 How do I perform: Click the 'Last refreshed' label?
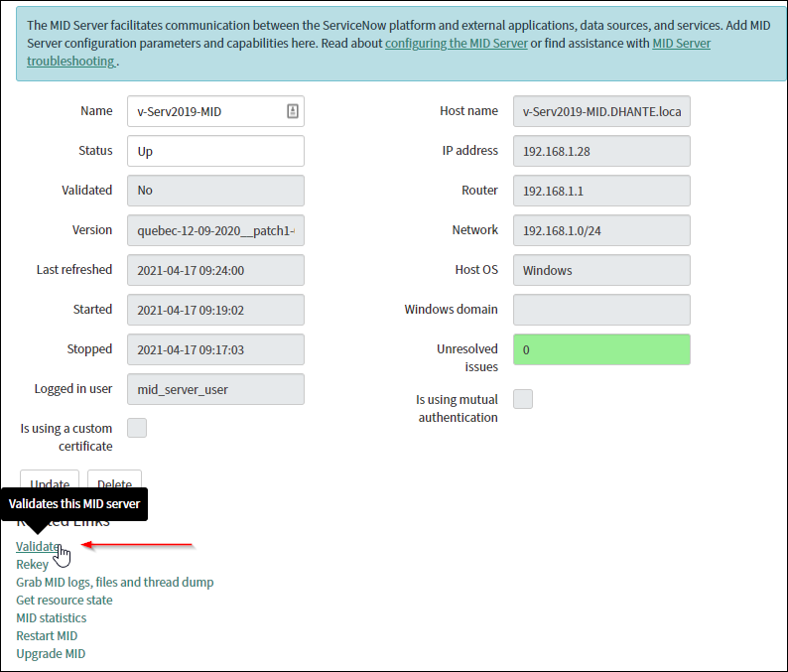(74, 269)
